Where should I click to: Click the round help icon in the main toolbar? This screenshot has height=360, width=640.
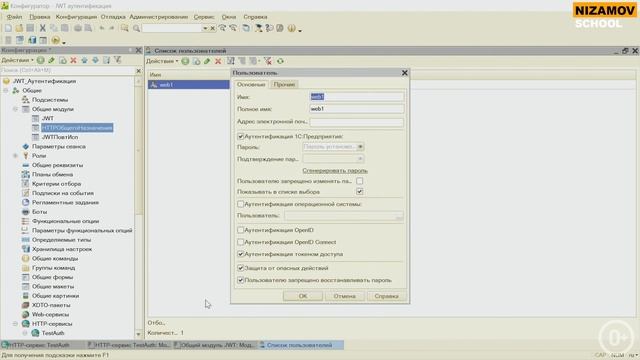pos(291,28)
